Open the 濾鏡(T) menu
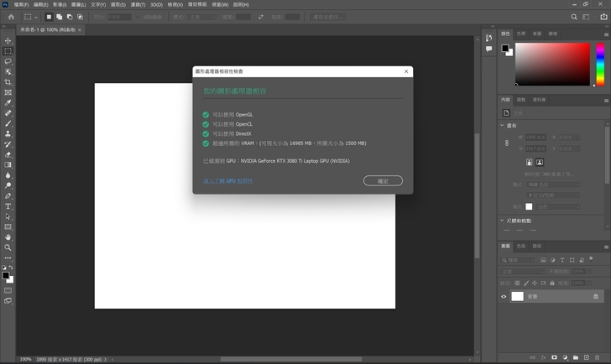Image resolution: width=611 pixels, height=364 pixels. coord(150,4)
